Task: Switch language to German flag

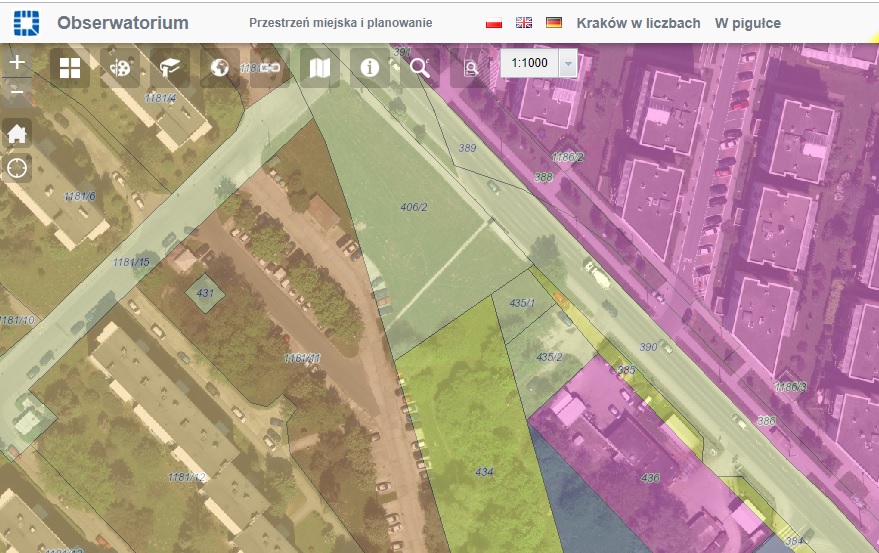Action: [553, 23]
